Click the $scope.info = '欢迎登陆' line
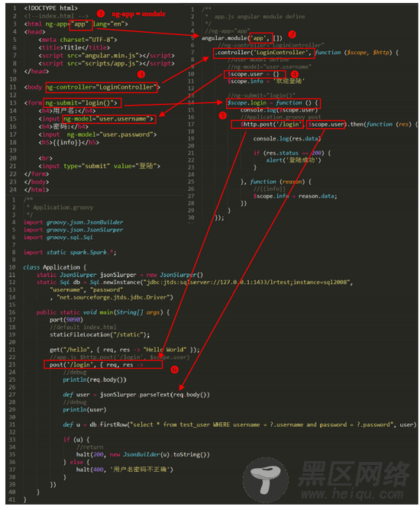420x507 pixels. (x=266, y=81)
